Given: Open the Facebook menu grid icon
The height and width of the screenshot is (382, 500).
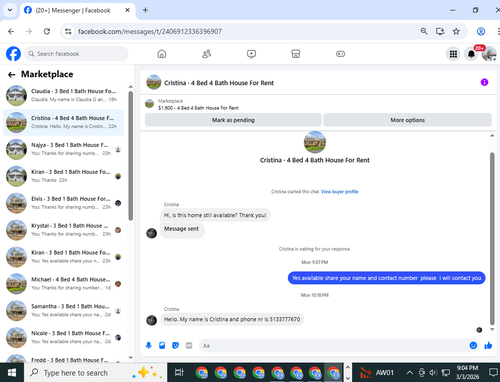Looking at the screenshot, I should (x=453, y=54).
